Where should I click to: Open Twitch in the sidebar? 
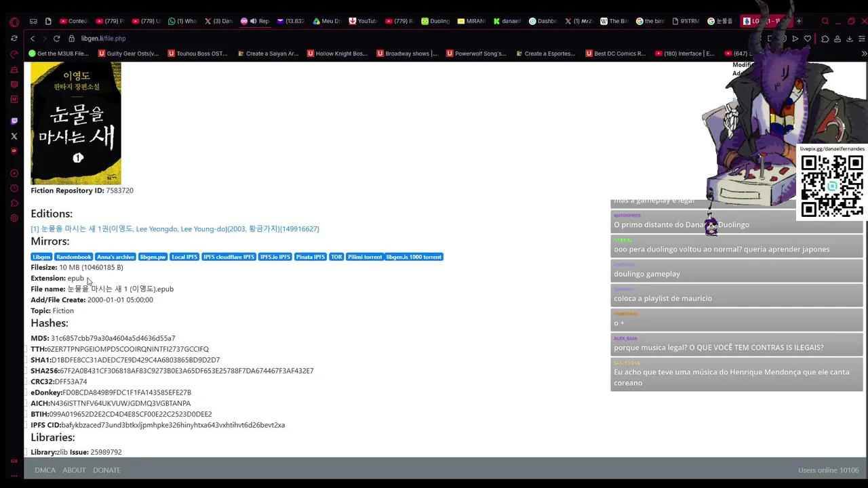point(14,121)
